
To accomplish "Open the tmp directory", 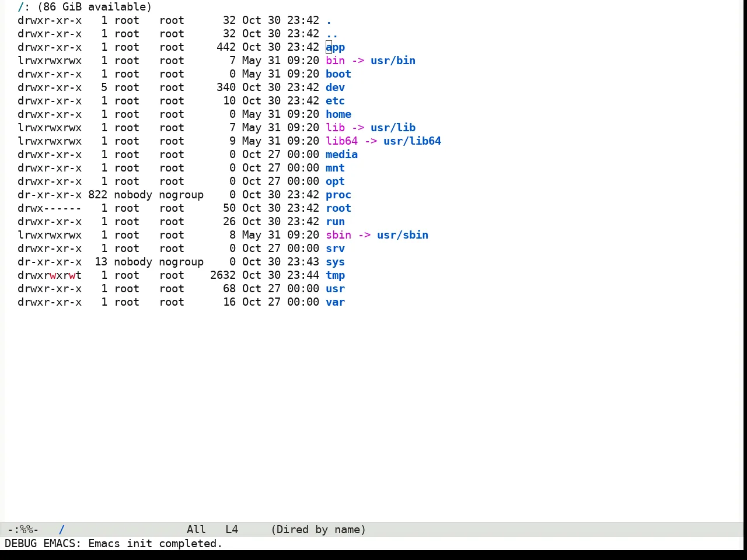I will [336, 275].
